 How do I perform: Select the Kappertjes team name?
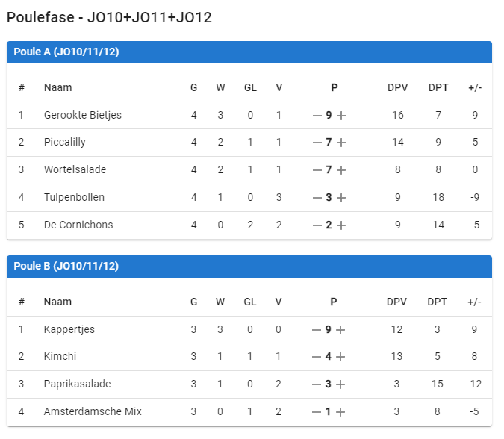(x=69, y=329)
